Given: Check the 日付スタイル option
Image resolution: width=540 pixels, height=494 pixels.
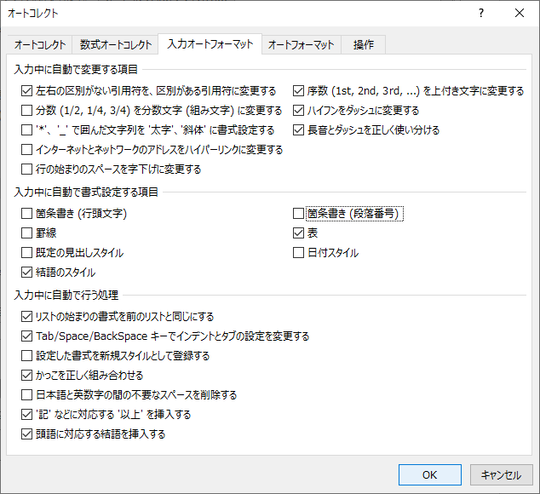Looking at the screenshot, I should point(298,253).
